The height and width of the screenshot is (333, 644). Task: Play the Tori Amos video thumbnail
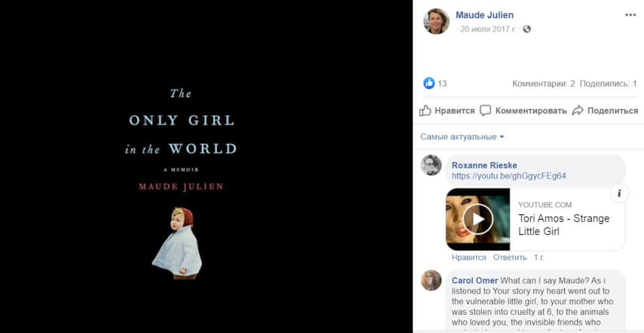click(478, 219)
